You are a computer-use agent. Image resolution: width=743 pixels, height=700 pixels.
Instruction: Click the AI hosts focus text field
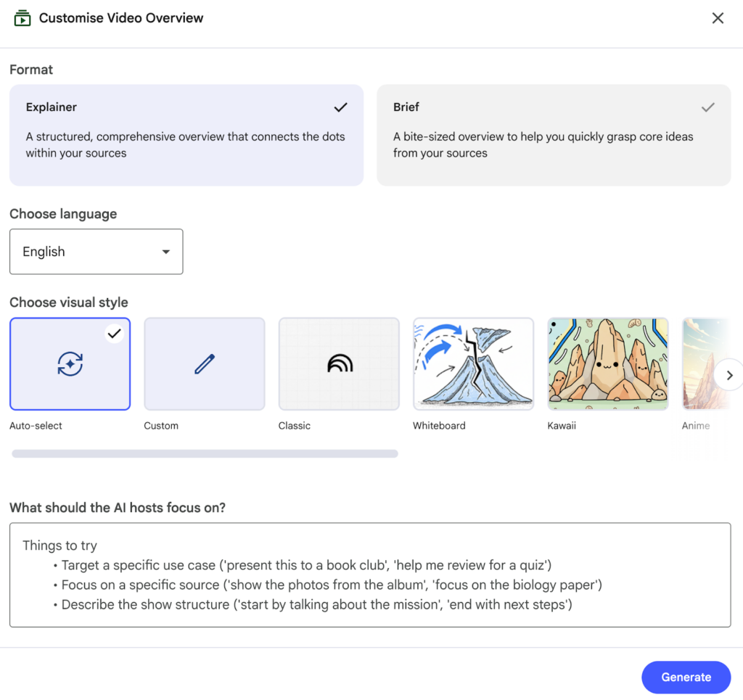coord(369,575)
